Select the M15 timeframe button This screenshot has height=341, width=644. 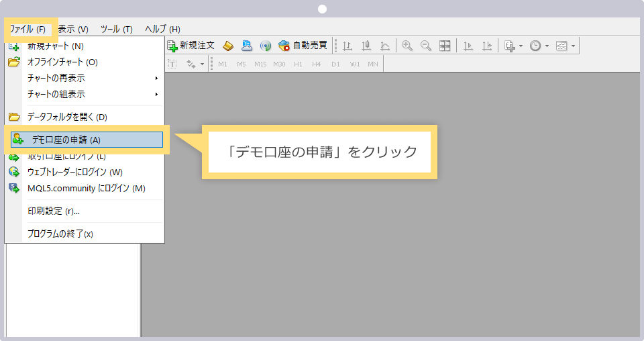pyautogui.click(x=260, y=64)
